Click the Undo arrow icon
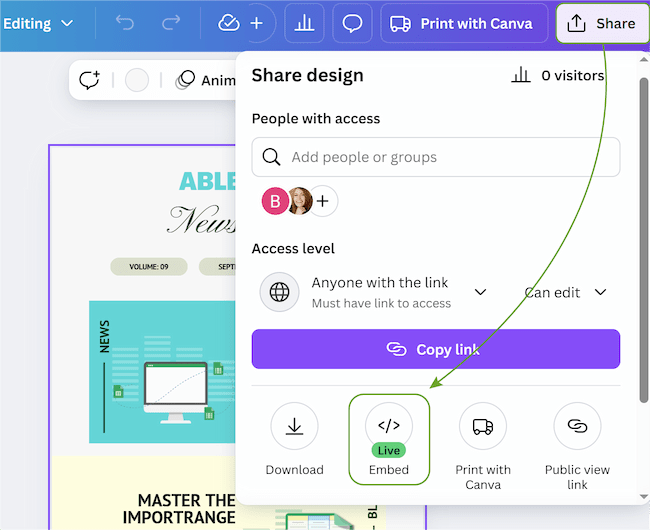 point(125,23)
